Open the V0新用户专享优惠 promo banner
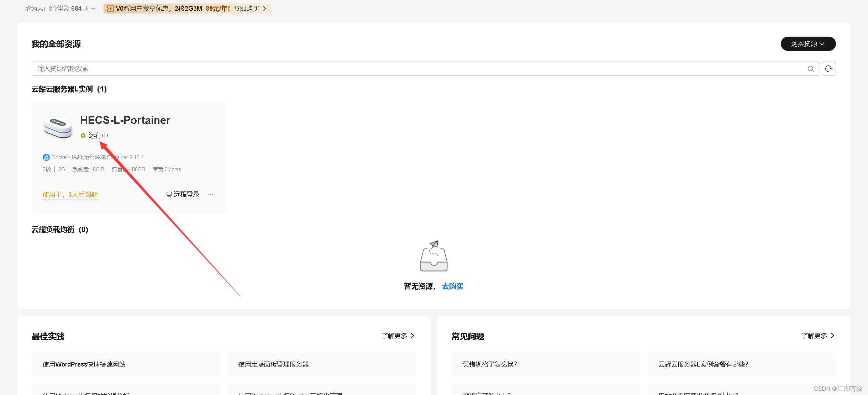Image resolution: width=868 pixels, height=395 pixels. [187, 9]
